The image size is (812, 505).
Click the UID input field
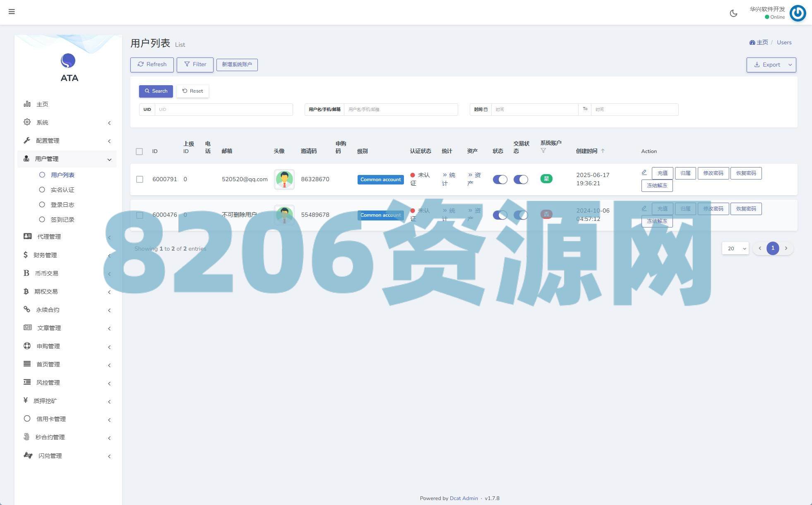[223, 110]
